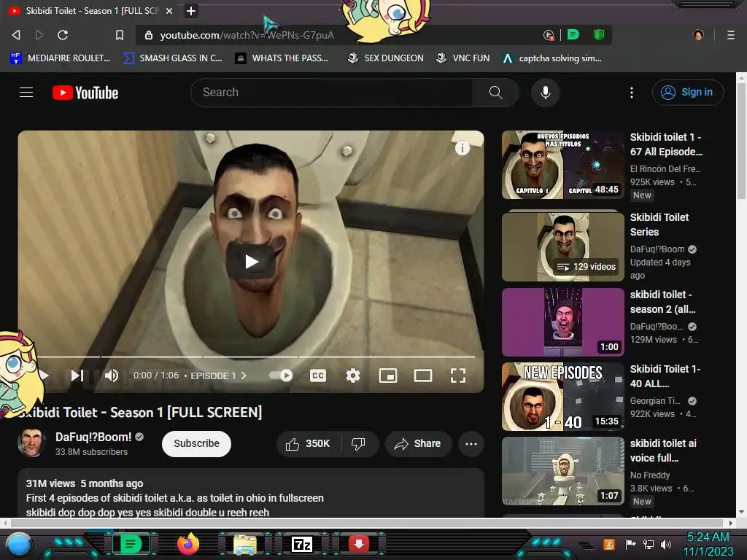This screenshot has height=560, width=747.
Task: Open a new browser tab
Action: 190,10
